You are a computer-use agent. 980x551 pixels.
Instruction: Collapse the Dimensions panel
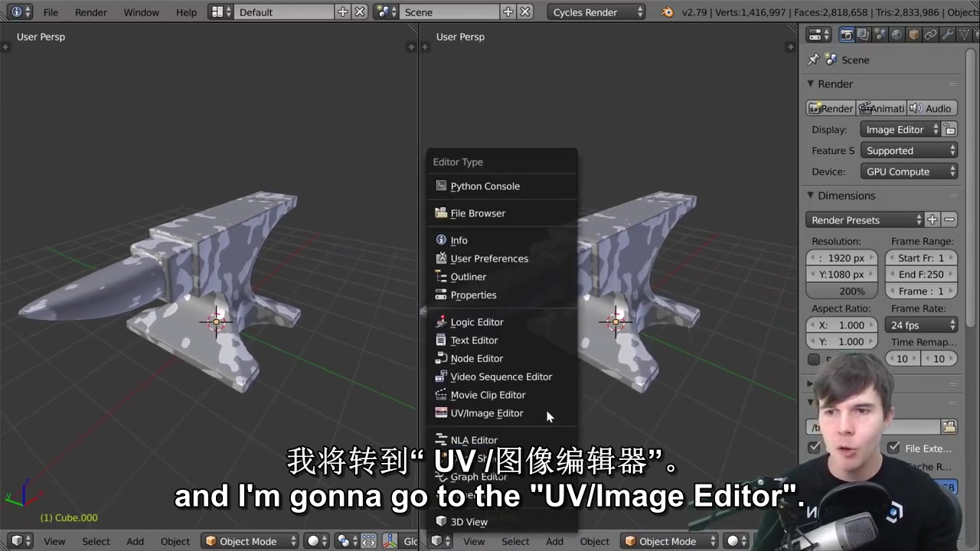(810, 195)
